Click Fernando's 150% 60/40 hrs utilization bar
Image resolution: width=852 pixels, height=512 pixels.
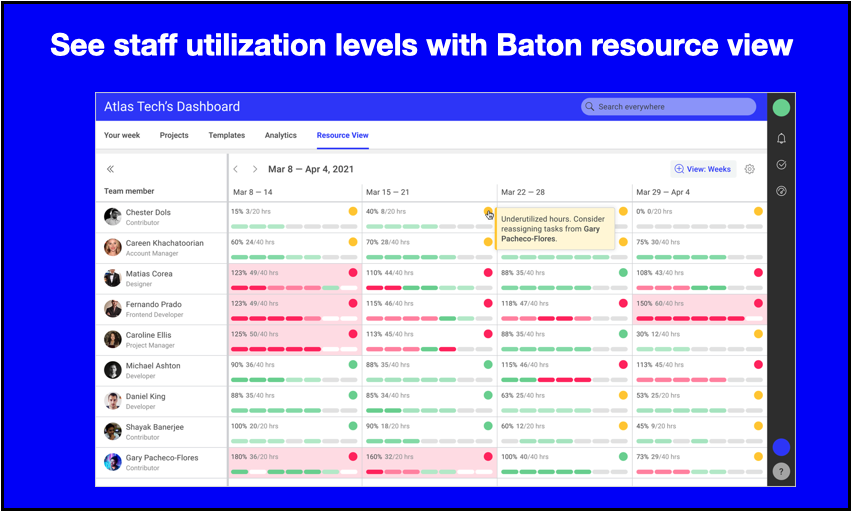699,319
